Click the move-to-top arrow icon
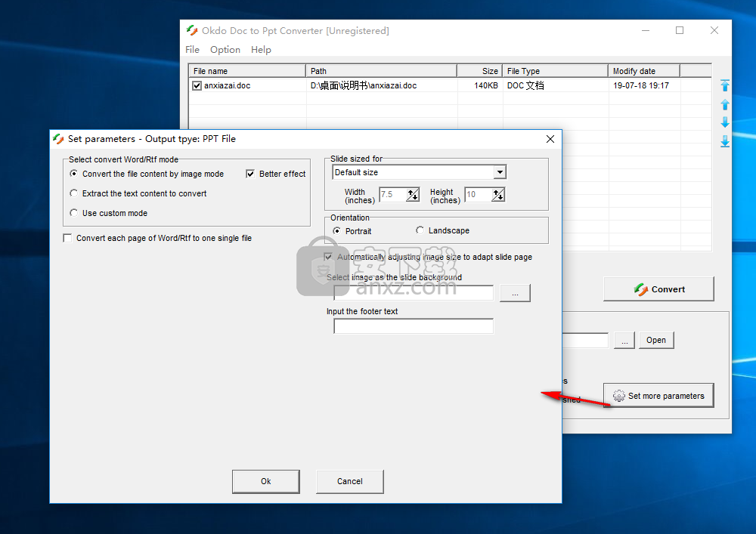Viewport: 756px width, 534px height. tap(725, 86)
